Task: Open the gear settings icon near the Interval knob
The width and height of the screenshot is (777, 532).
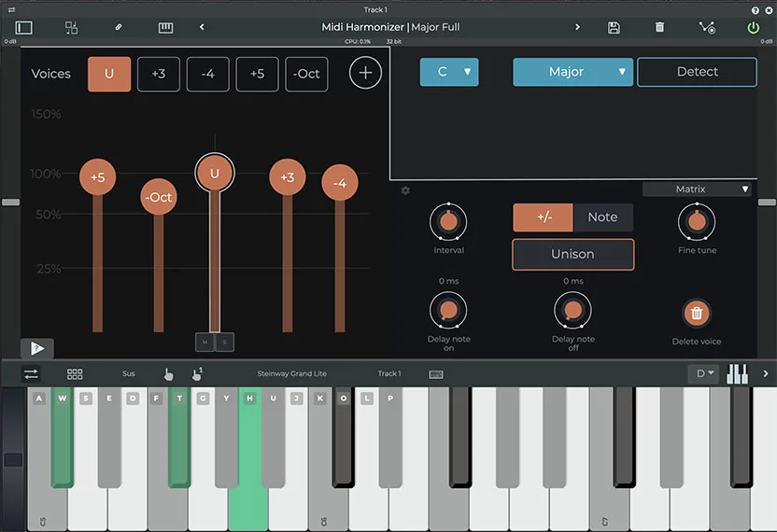Action: [405, 190]
